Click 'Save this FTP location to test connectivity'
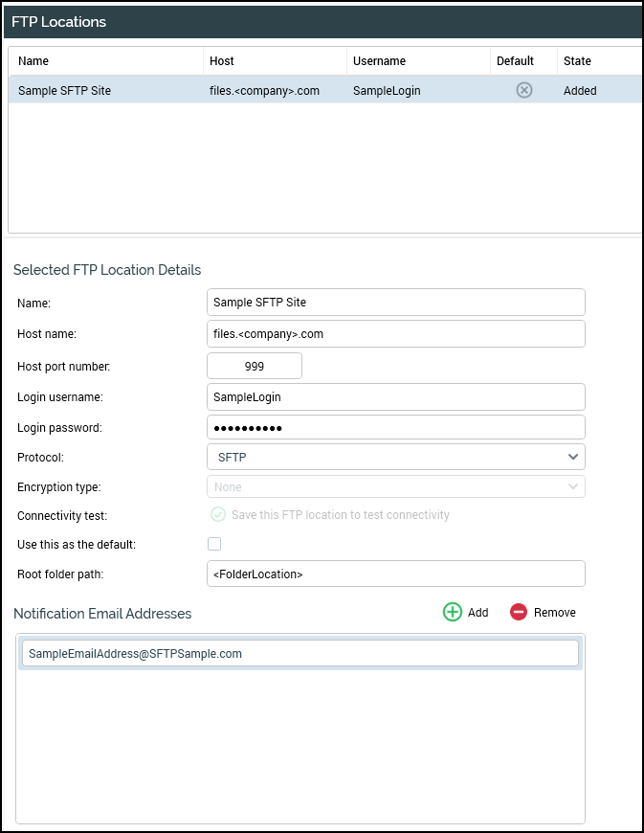The image size is (644, 833). (x=340, y=515)
